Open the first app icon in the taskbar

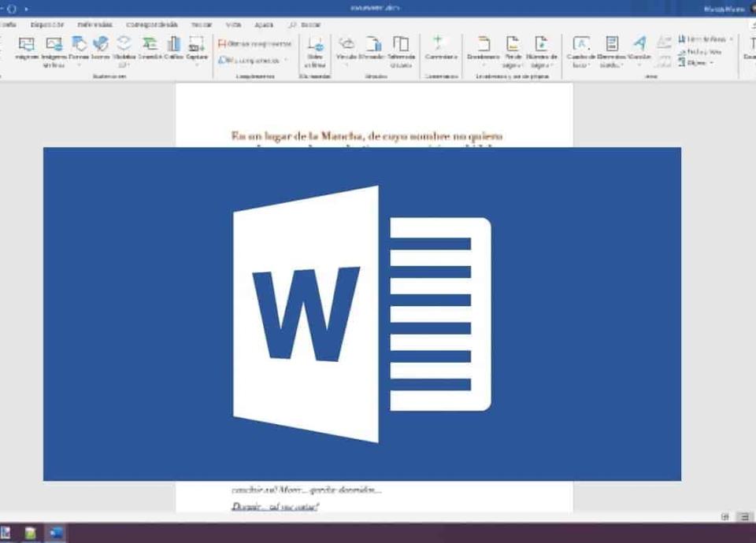(x=6, y=533)
